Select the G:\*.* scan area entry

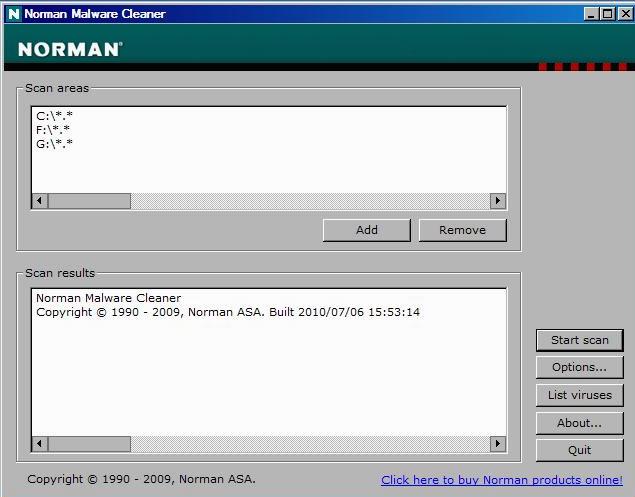coord(54,144)
